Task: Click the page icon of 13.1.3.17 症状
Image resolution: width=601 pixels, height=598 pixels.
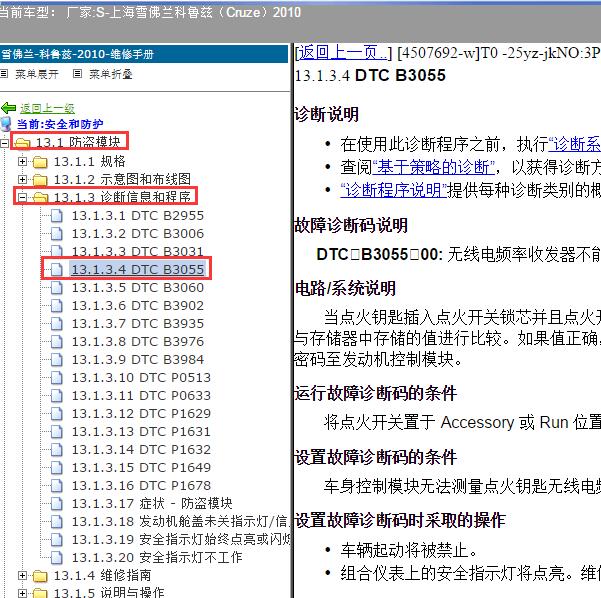Action: (57, 504)
